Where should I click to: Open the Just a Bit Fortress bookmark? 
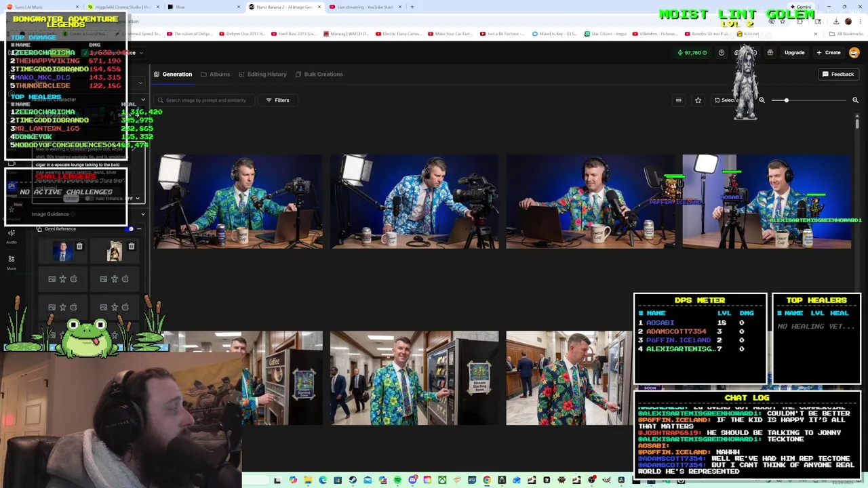coord(501,33)
